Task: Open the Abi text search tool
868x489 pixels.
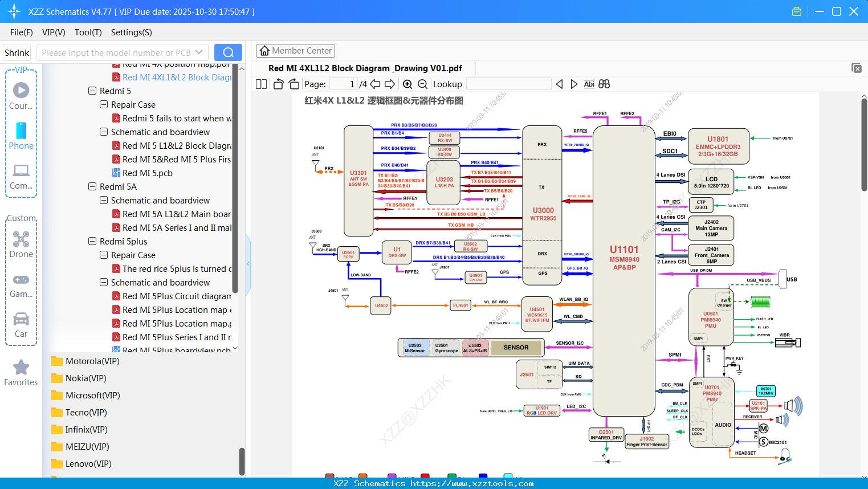Action: tap(589, 84)
